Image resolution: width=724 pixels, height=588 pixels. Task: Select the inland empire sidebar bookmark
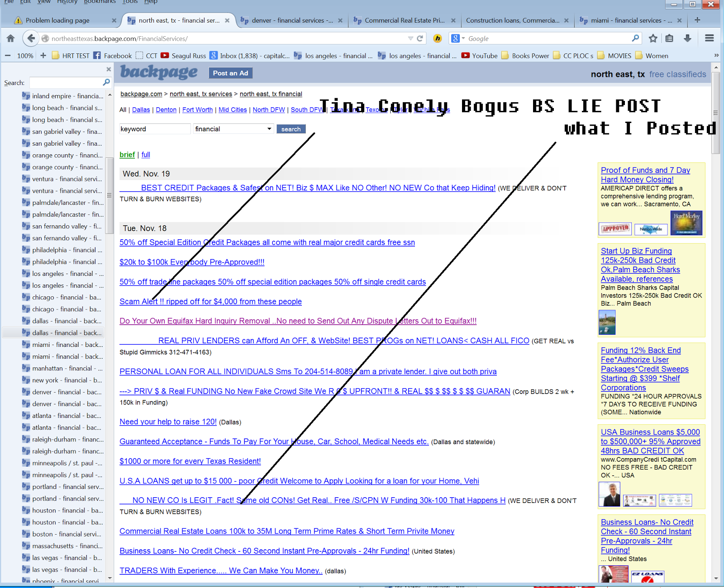(x=63, y=96)
